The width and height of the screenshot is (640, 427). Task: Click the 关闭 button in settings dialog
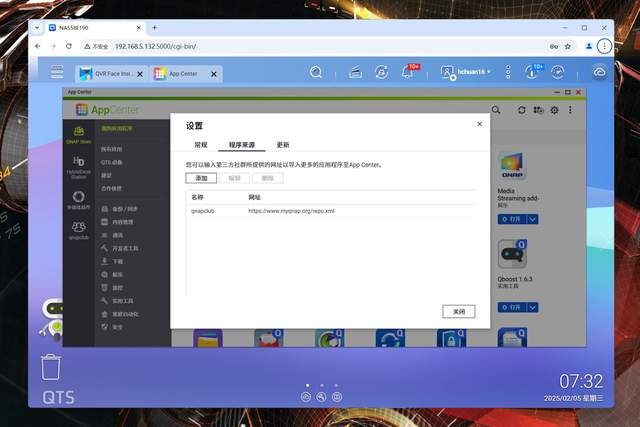point(458,311)
